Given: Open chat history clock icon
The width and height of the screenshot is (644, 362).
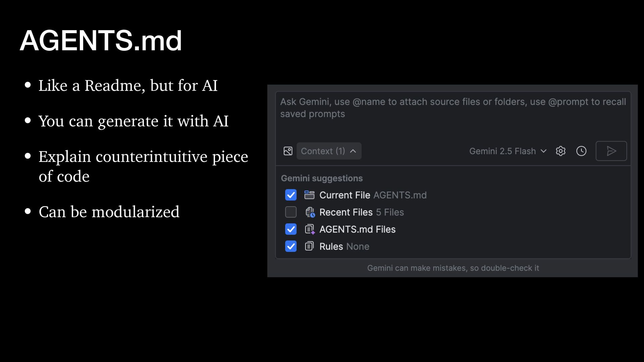Looking at the screenshot, I should tap(581, 151).
